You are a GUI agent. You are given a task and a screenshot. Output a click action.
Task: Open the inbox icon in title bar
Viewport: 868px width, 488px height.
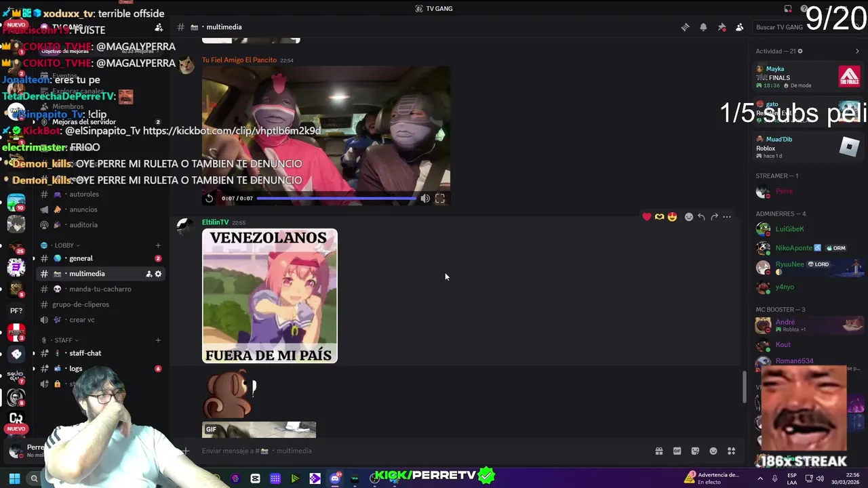point(788,9)
